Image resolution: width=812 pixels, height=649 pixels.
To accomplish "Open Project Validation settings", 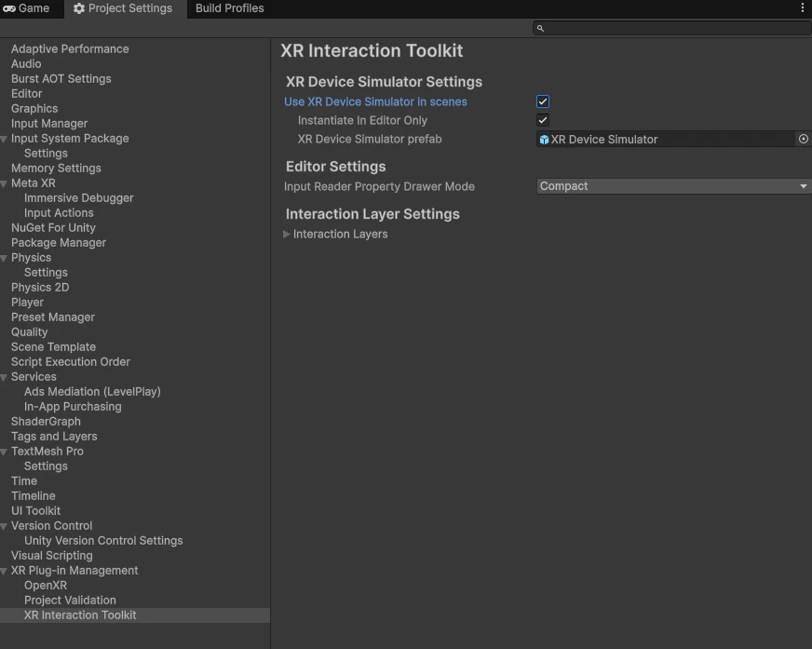I will tap(70, 601).
